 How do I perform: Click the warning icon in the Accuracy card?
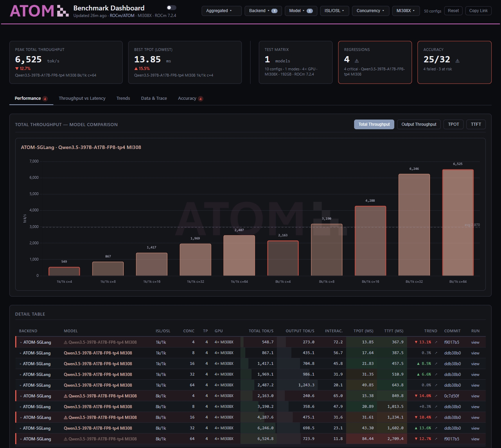tap(457, 61)
